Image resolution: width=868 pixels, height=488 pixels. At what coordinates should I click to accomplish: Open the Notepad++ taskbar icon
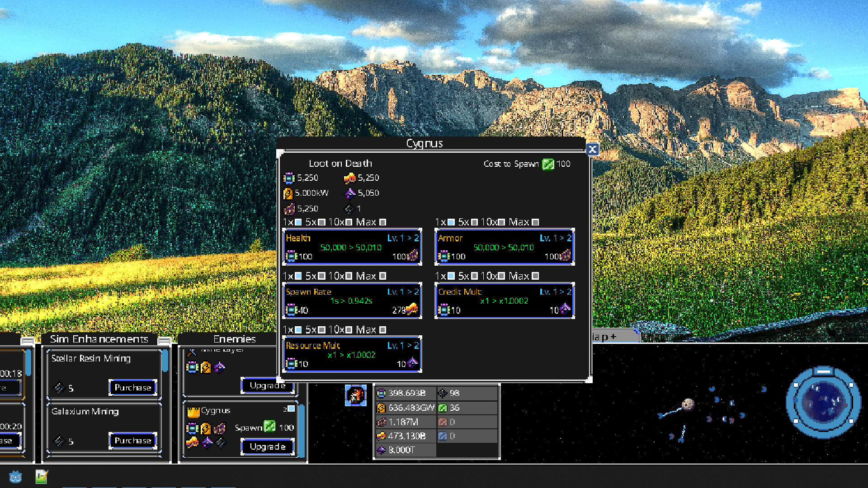[42, 477]
